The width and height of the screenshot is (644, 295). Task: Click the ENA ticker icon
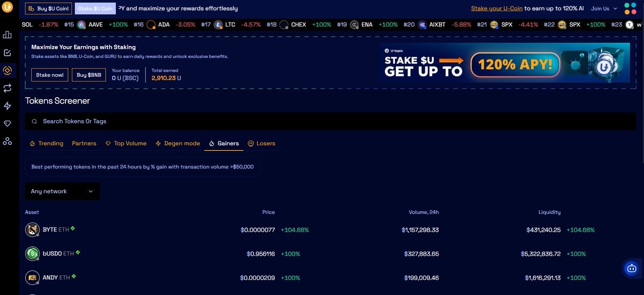[x=354, y=25]
